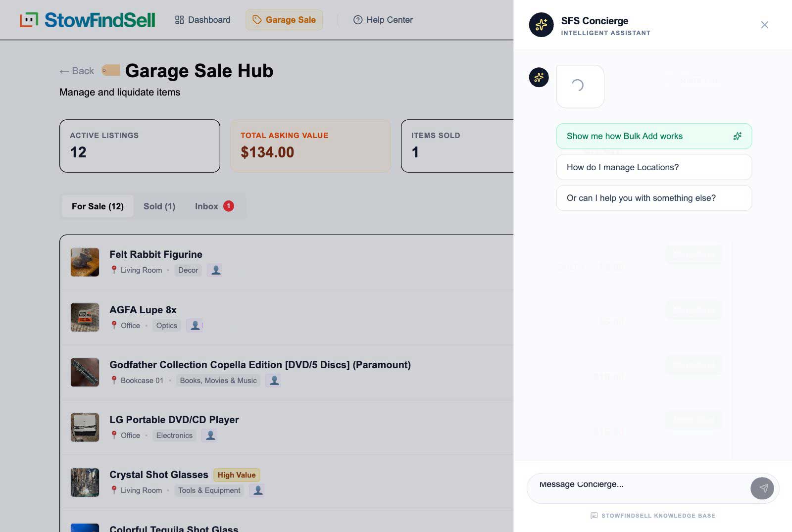
Task: Choose How do I manage Locations?
Action: click(654, 167)
